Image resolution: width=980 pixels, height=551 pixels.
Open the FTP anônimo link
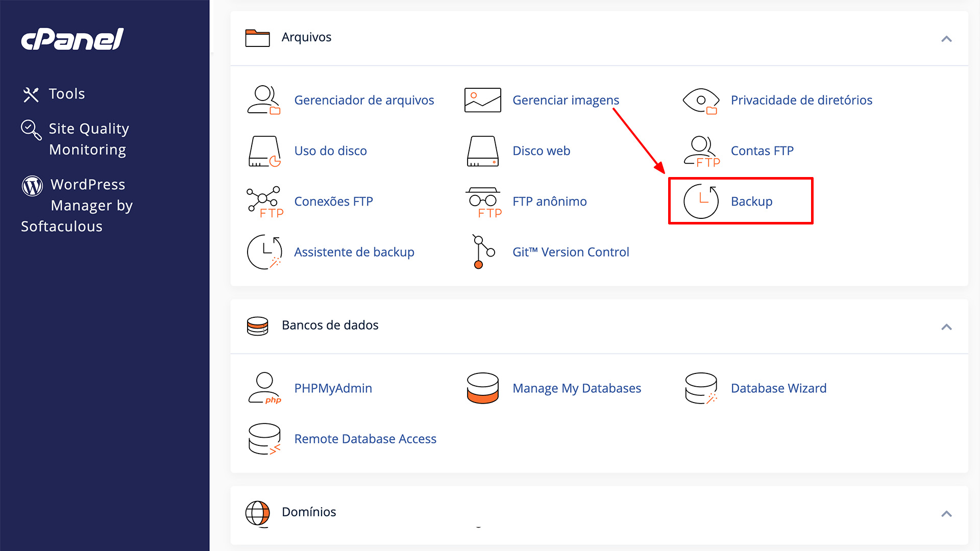pos(549,201)
